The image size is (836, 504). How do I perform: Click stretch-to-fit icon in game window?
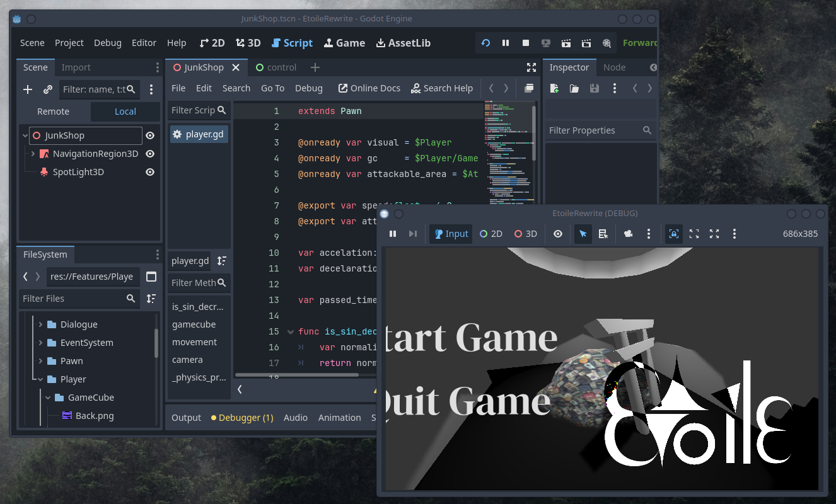714,234
